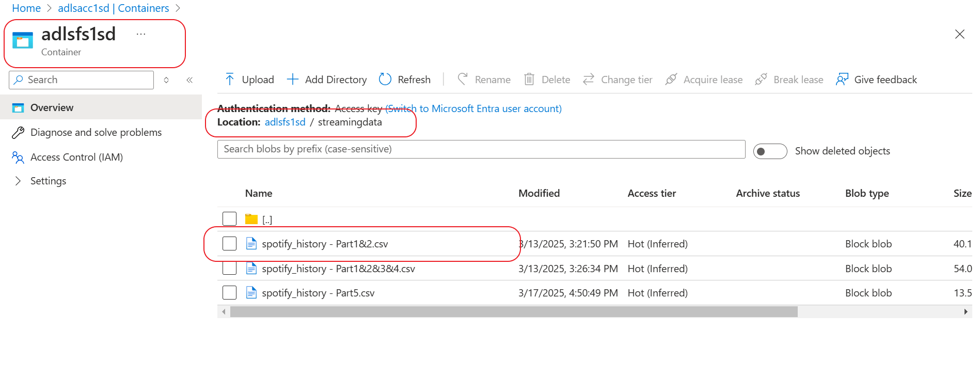Screen dimensions: 980x392
Task: Expand the Settings section in sidebar
Action: coord(18,181)
